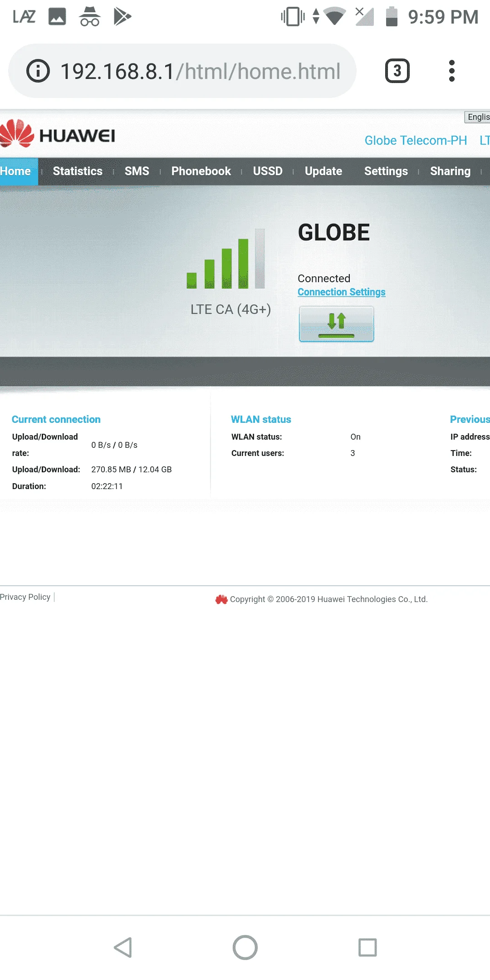490x980 pixels.
Task: Tap the URL address bar field
Action: point(182,71)
